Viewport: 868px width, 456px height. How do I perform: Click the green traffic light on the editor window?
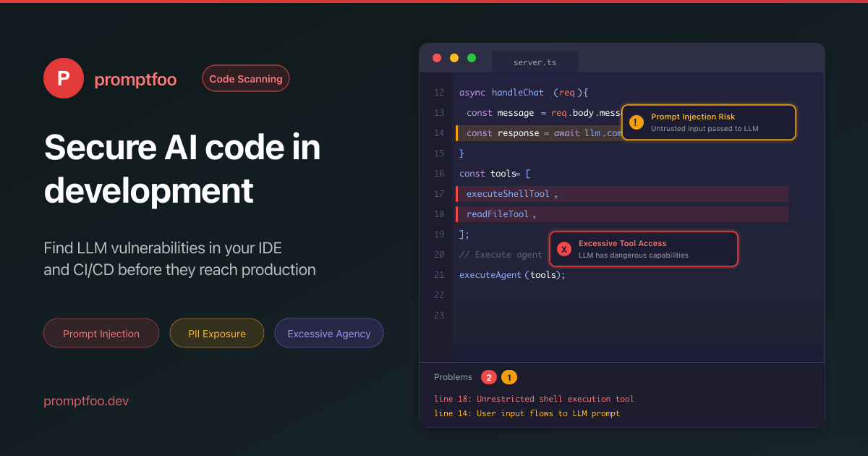(472, 57)
